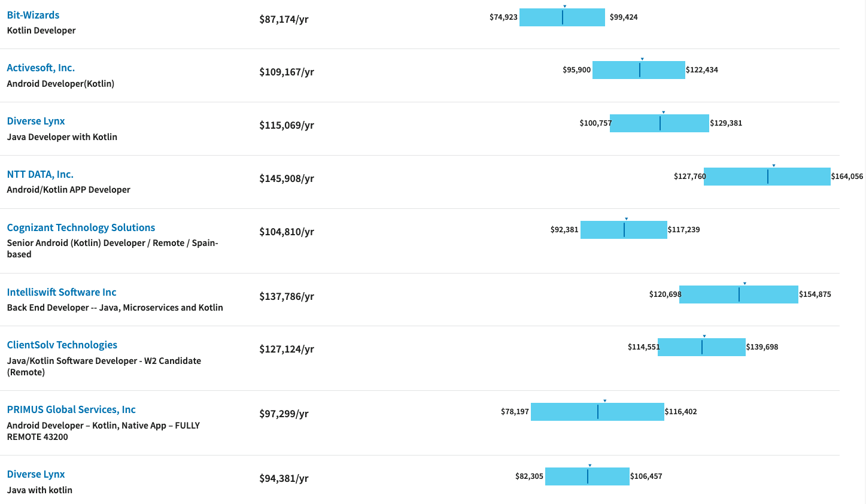Open Cognizant Technology Solutions company page
The height and width of the screenshot is (504, 866).
click(81, 227)
